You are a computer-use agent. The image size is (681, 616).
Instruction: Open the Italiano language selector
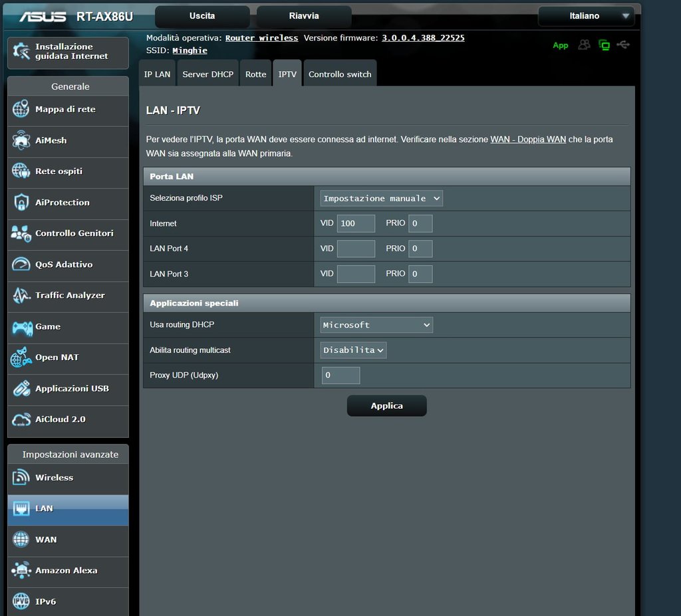point(586,16)
